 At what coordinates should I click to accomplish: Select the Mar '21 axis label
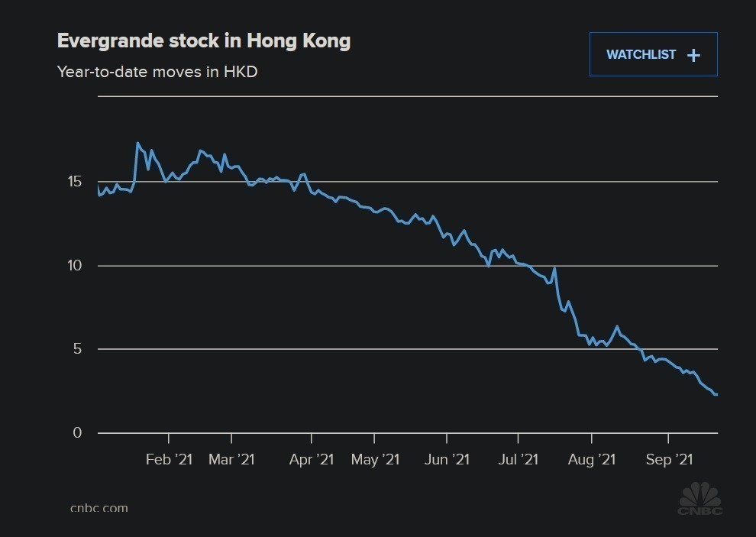pos(231,459)
